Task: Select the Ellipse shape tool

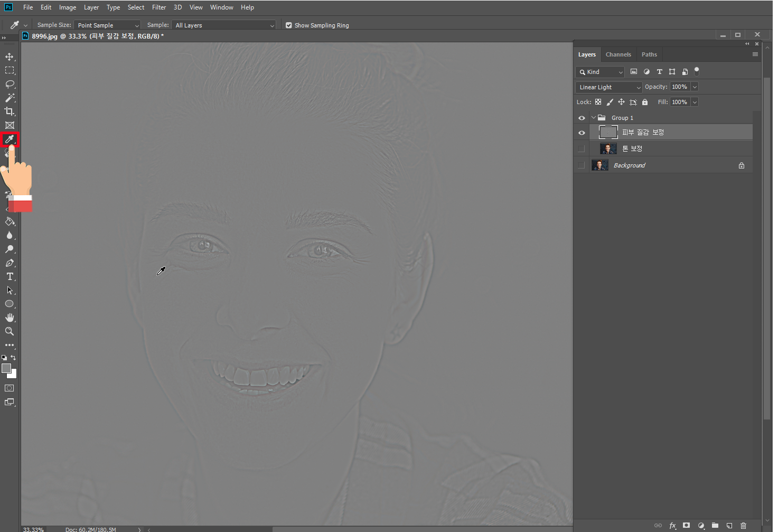Action: pos(10,304)
